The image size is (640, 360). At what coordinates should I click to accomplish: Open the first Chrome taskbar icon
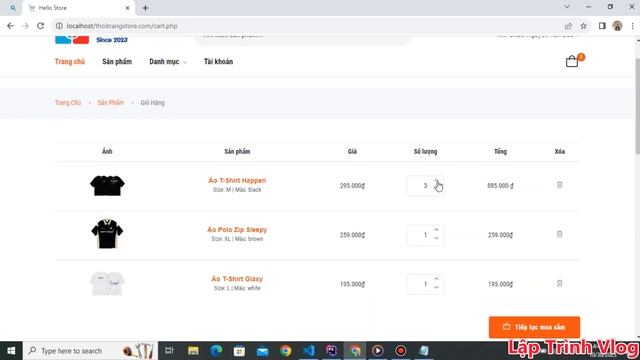[286, 351]
